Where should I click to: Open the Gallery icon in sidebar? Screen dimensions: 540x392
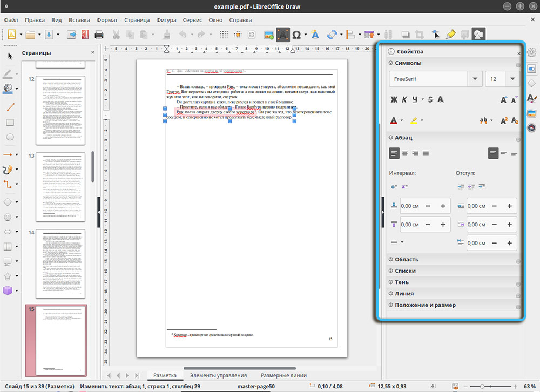531,113
